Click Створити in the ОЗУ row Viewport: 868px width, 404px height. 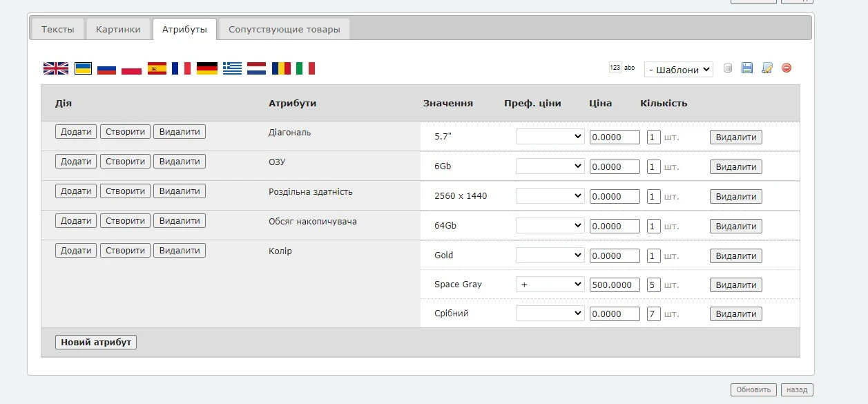(125, 162)
